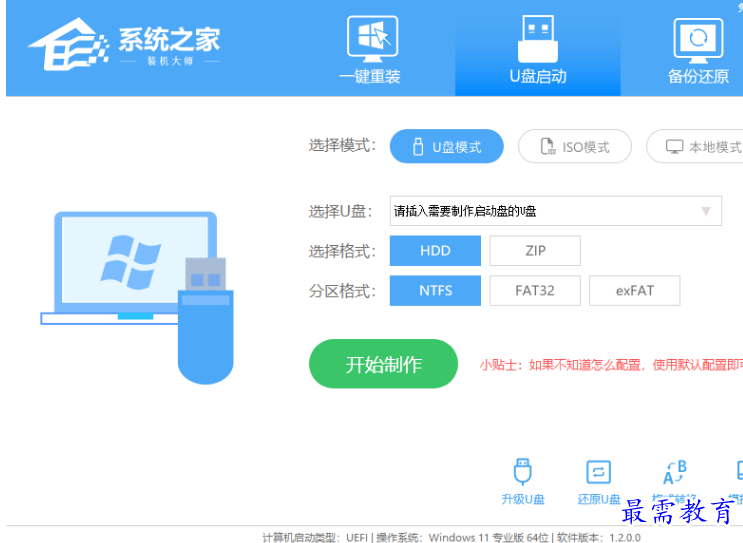Click the 分区格式 label
Screen dimensions: 743x543
click(342, 290)
